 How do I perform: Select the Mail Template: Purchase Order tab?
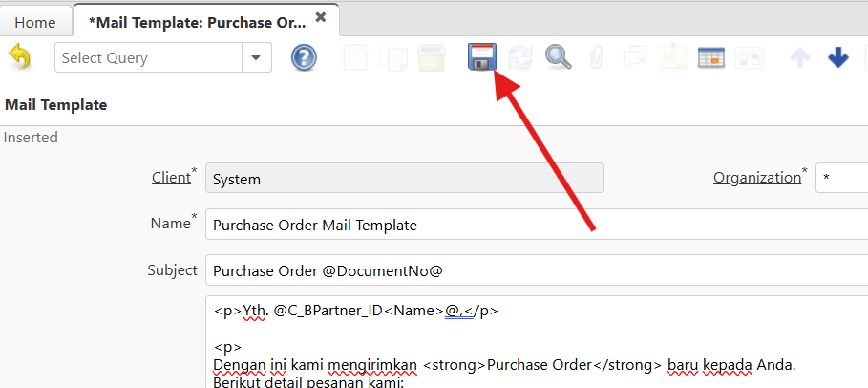coord(196,21)
